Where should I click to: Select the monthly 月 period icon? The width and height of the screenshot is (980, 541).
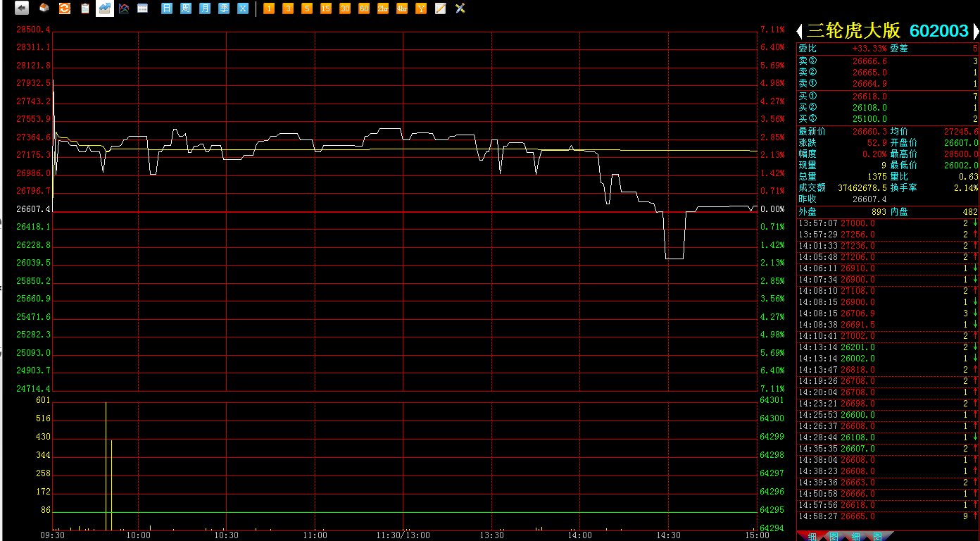(x=205, y=8)
